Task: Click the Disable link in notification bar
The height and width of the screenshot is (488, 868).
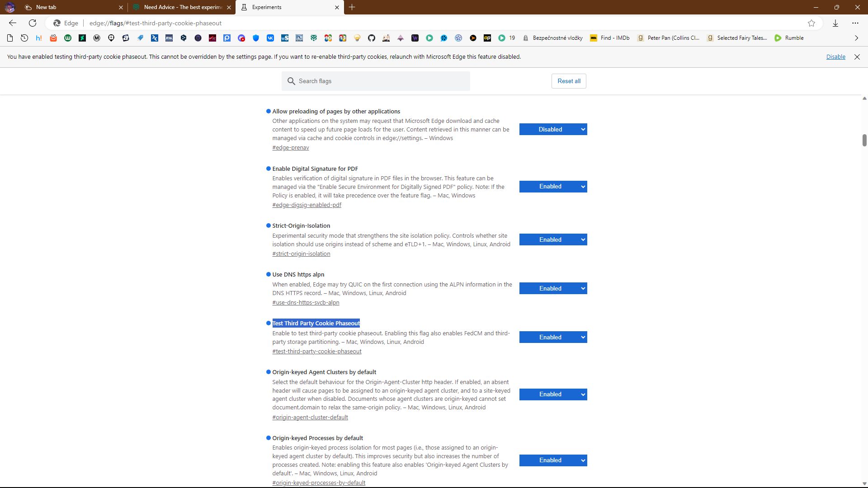Action: click(835, 57)
